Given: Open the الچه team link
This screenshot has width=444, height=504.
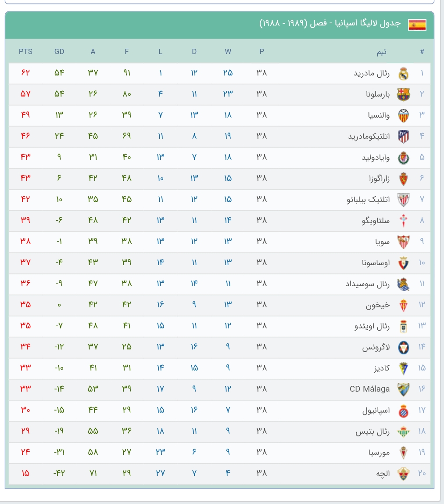Looking at the screenshot, I should [x=383, y=473].
